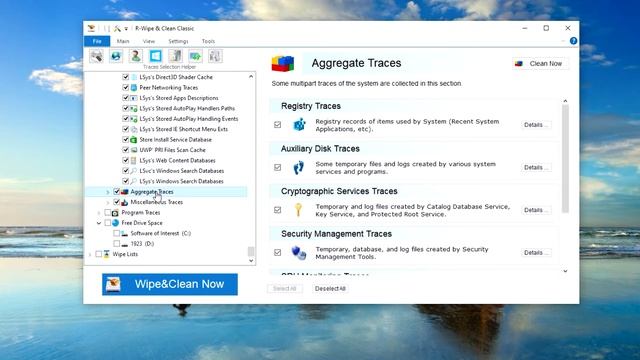Click the Program Traces tree icon
This screenshot has height=360, width=640.
click(115, 213)
